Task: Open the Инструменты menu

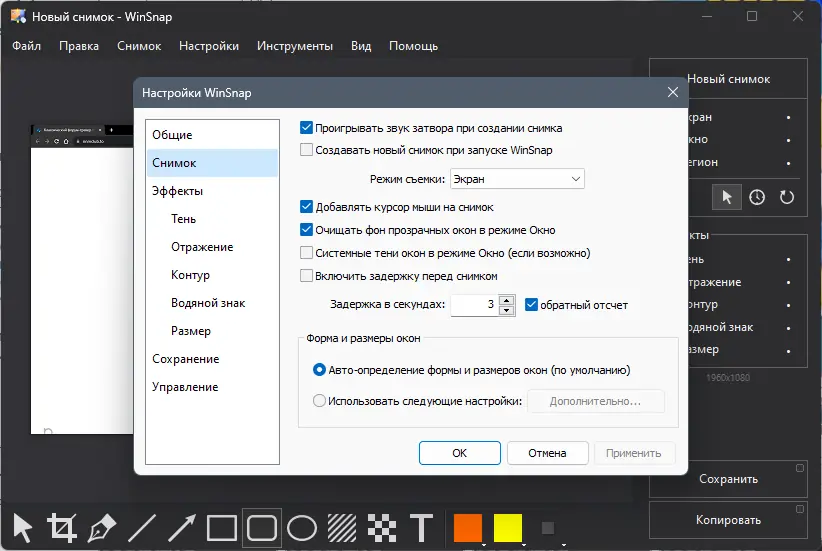Action: [x=294, y=46]
